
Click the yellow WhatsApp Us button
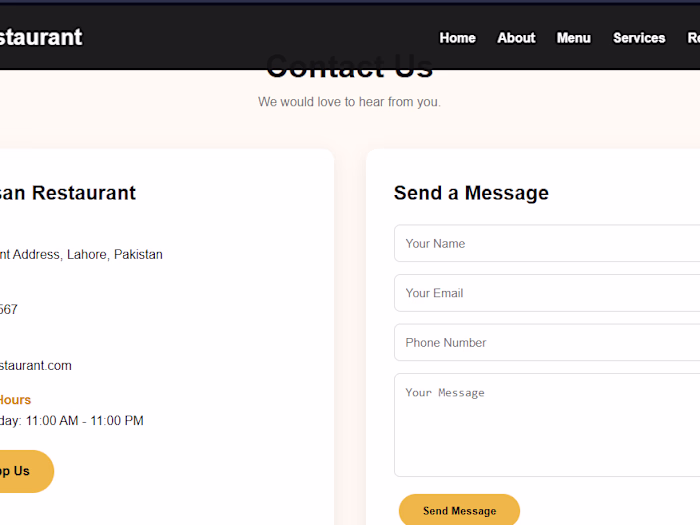click(x=27, y=471)
